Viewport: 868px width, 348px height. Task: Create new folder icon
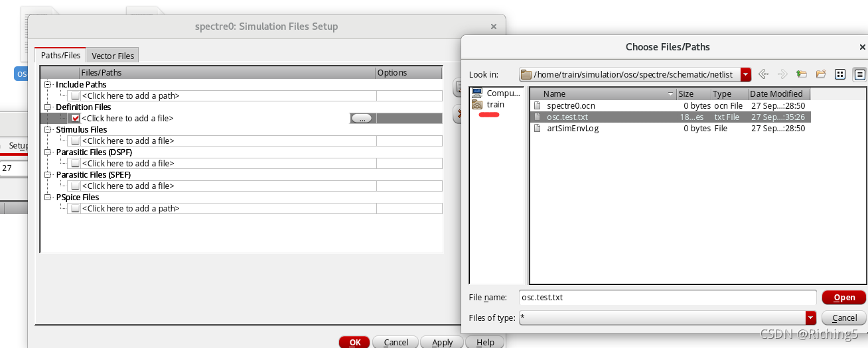click(x=821, y=74)
